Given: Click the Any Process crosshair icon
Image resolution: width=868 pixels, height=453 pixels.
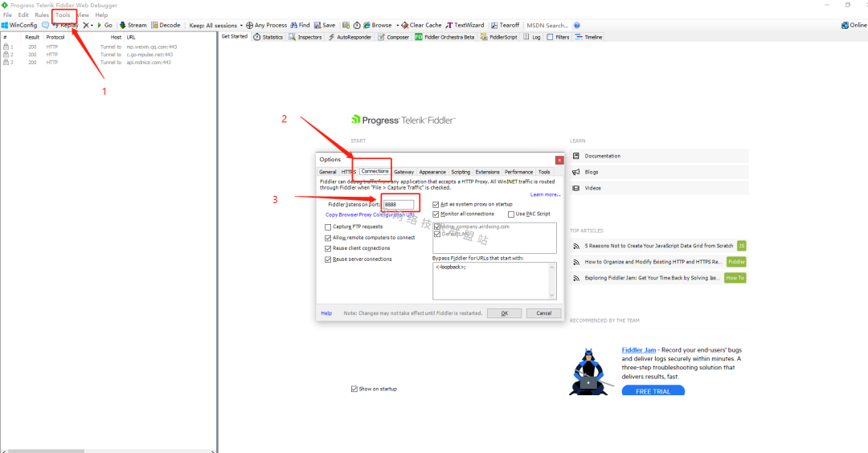Looking at the screenshot, I should pos(250,26).
